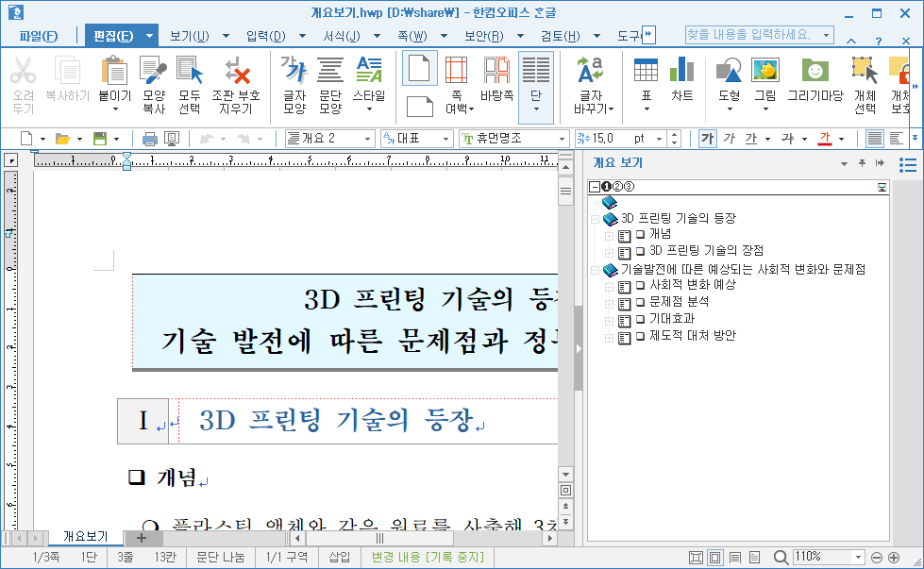The width and height of the screenshot is (924, 569).
Task: Open the 15.0 pt font size dropdown
Action: coord(660,139)
